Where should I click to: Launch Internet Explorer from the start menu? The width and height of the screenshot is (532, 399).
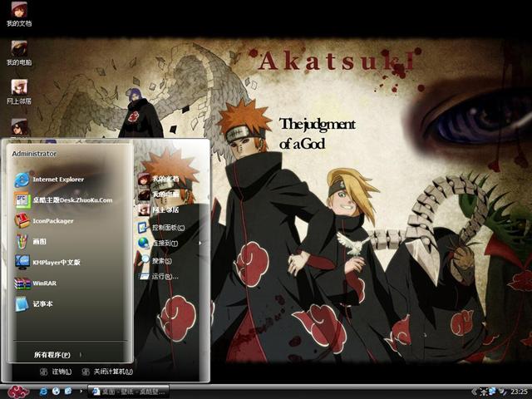pos(58,180)
